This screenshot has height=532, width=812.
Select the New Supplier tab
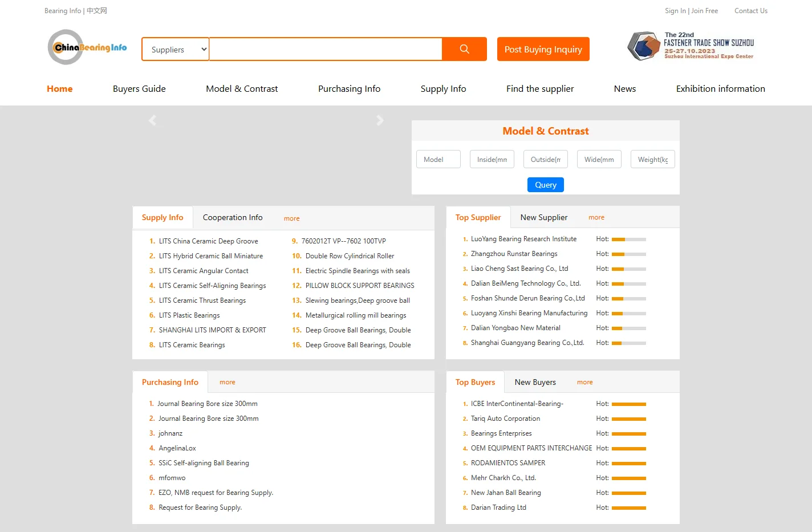(x=544, y=217)
